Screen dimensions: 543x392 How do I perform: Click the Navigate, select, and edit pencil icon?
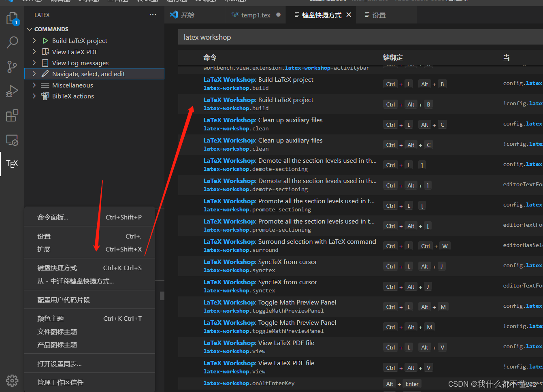tap(45, 74)
